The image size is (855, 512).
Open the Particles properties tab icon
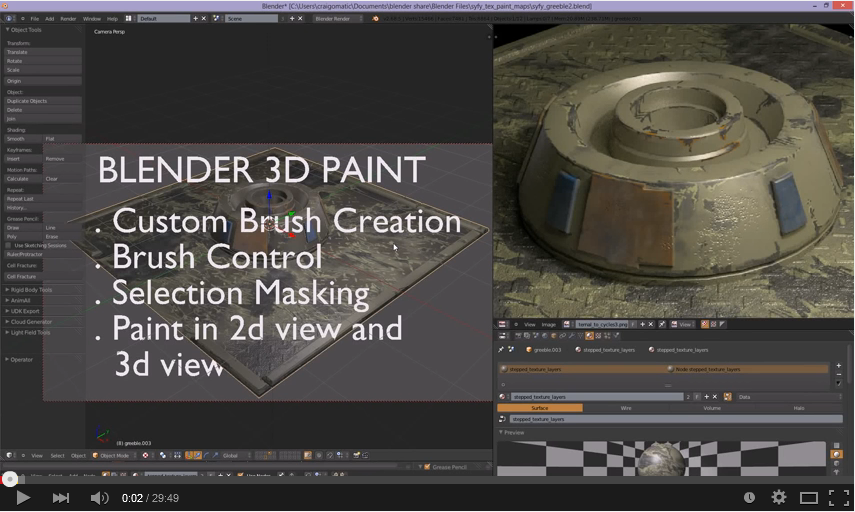(x=607, y=335)
